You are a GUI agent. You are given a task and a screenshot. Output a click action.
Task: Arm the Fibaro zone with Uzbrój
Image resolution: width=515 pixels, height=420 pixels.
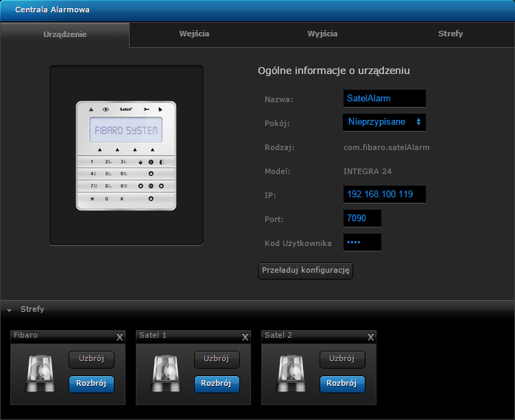click(x=91, y=359)
